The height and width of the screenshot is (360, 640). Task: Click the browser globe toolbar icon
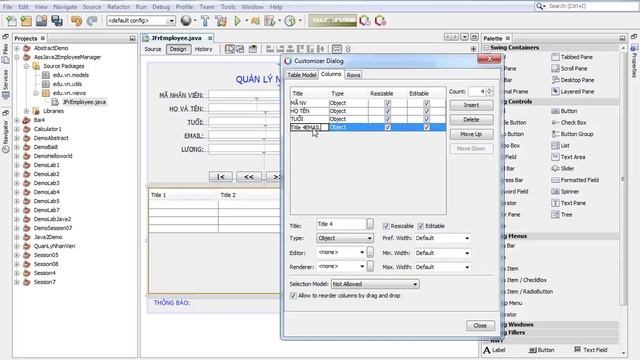pos(186,21)
